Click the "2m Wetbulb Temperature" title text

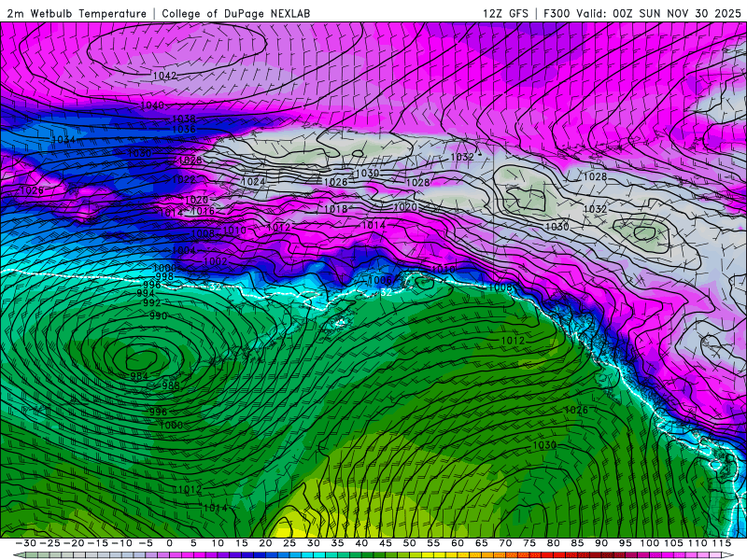pos(77,14)
